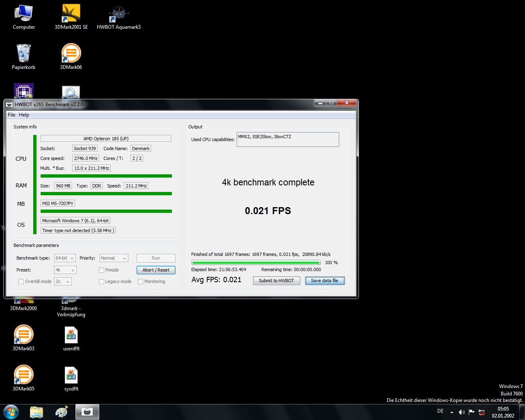This screenshot has width=525, height=420.
Task: Open the sysdflt file icon
Action: point(71,378)
